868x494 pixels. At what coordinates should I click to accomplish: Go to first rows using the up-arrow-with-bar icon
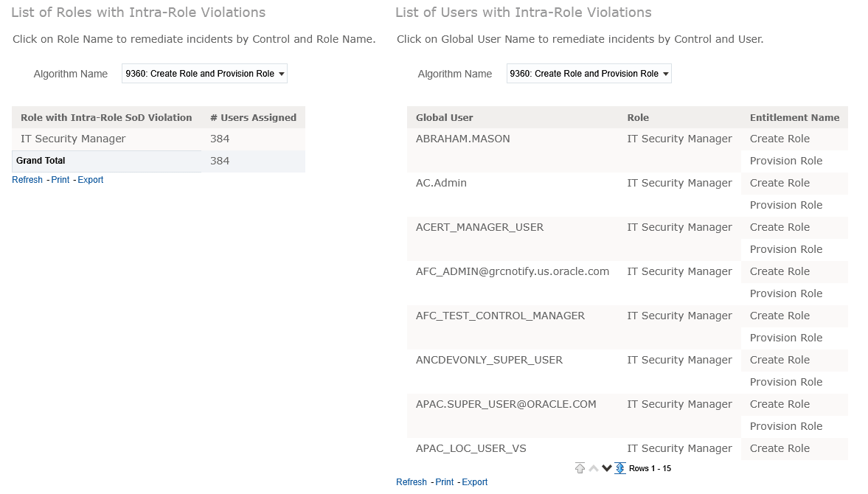click(x=580, y=468)
